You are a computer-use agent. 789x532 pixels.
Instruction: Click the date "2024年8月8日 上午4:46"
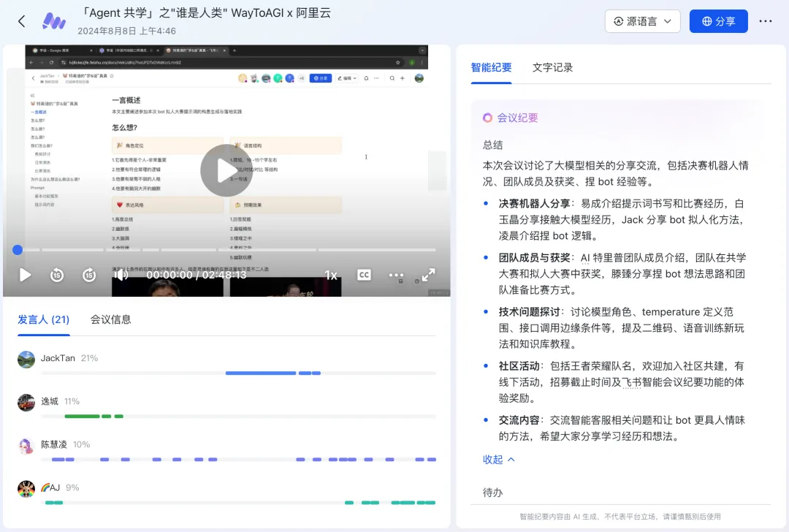coord(127,31)
